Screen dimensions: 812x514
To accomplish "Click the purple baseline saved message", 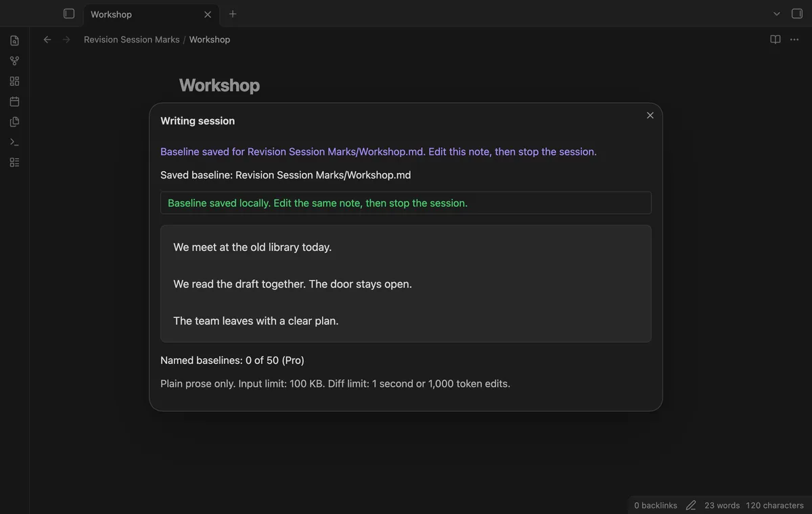I will click(378, 151).
